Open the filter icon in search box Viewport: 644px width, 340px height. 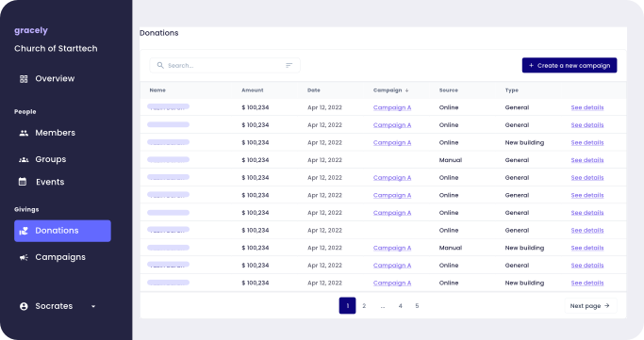(x=289, y=65)
